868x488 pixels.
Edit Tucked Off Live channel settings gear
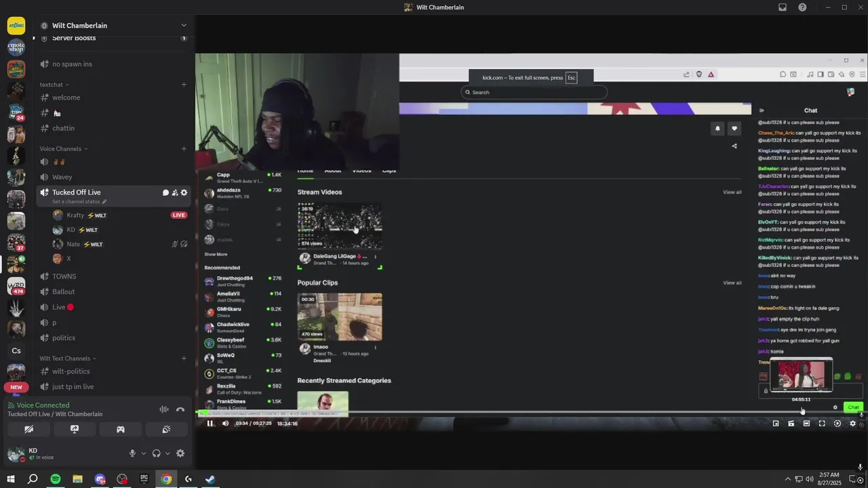pyautogui.click(x=184, y=192)
